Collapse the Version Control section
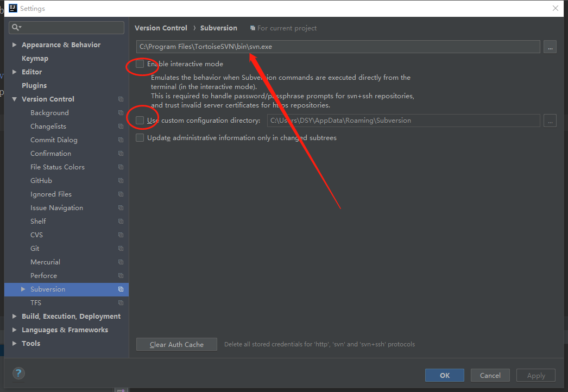This screenshot has width=568, height=392. click(15, 99)
